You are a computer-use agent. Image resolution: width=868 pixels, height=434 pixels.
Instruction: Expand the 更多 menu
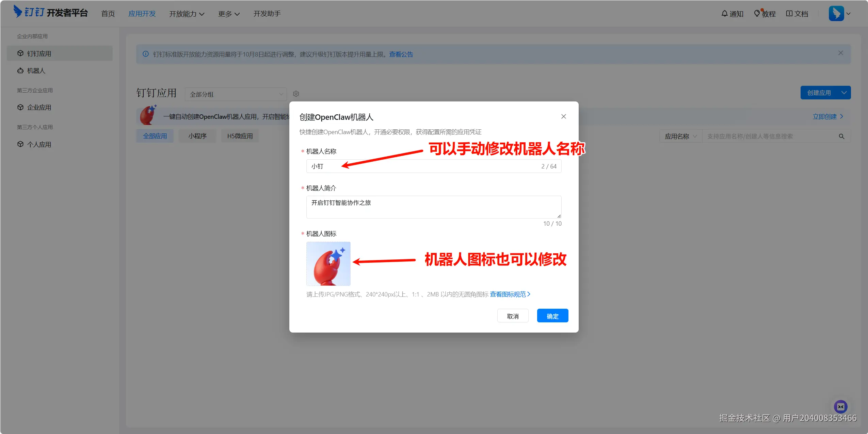229,14
